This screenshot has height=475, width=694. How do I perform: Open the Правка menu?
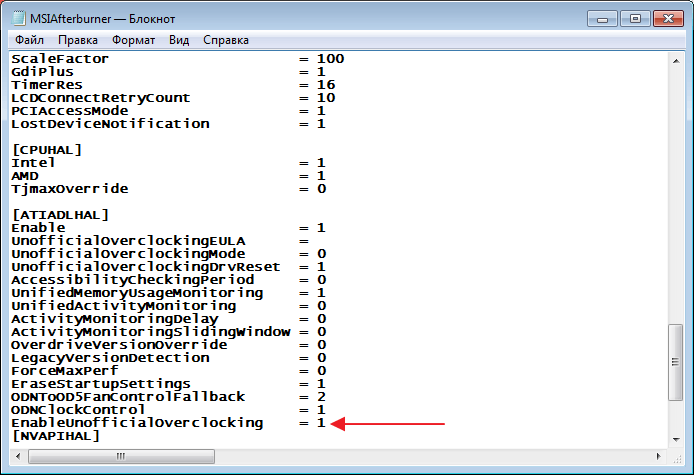tap(78, 40)
